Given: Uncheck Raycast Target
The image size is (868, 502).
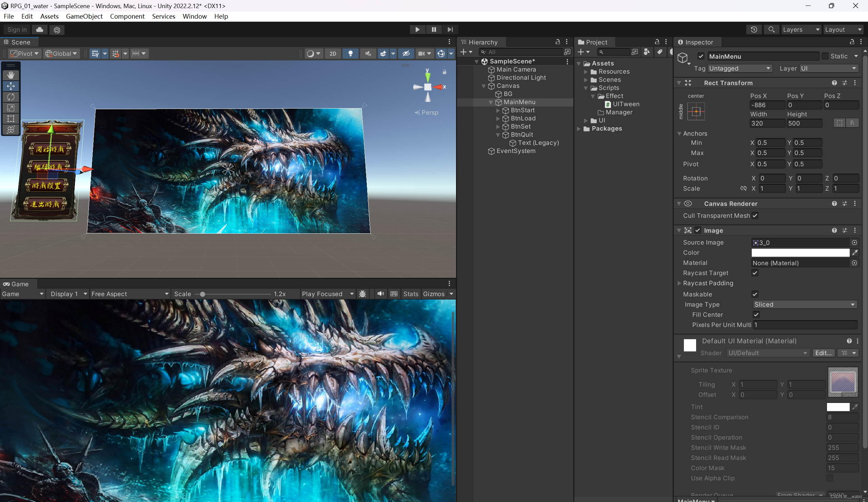Looking at the screenshot, I should click(755, 273).
